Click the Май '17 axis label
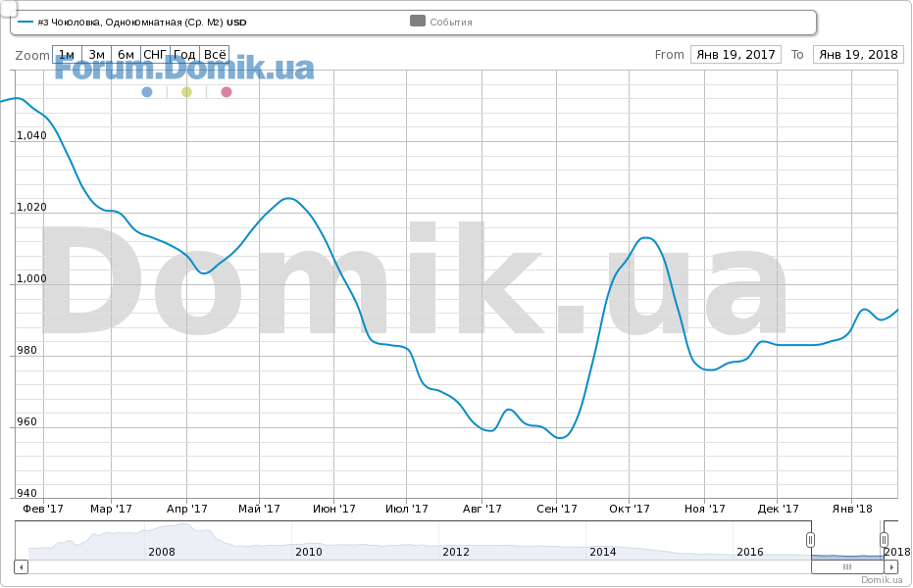 (x=259, y=509)
